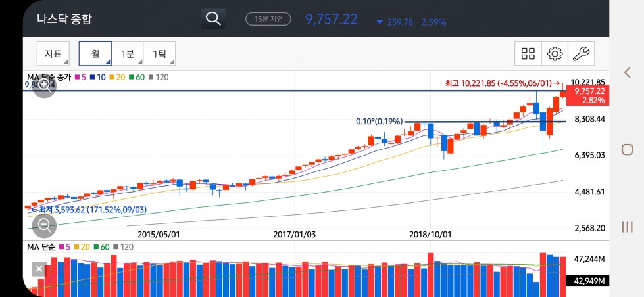The height and width of the screenshot is (297, 644).
Task: Open the grid layout view icon
Action: 528,53
